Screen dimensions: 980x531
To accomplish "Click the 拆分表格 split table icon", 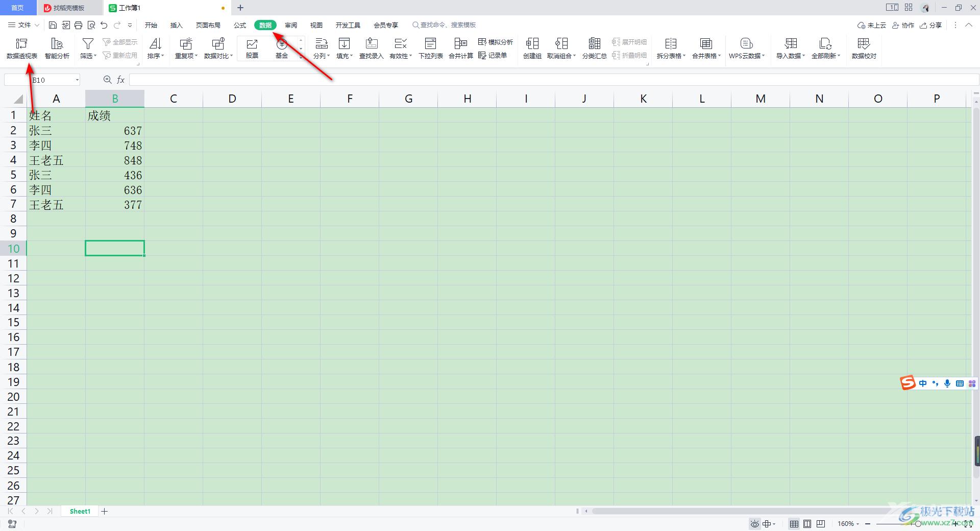I will [x=671, y=44].
